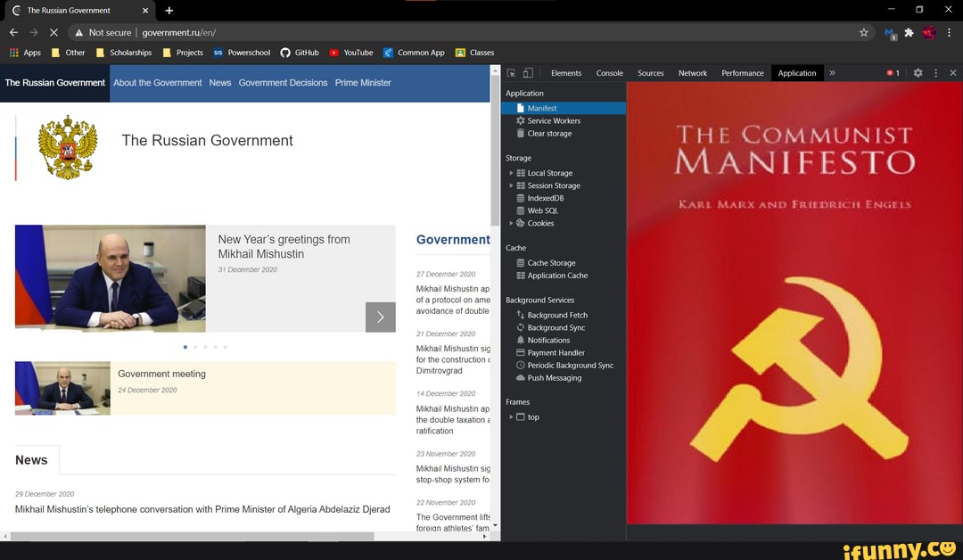Advance carousel with next arrow button
The height and width of the screenshot is (560, 963).
381,317
